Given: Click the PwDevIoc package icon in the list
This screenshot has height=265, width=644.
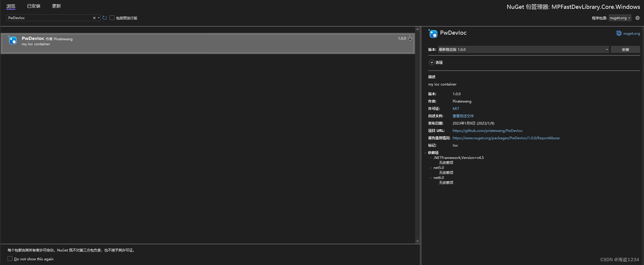Looking at the screenshot, I should coord(12,40).
